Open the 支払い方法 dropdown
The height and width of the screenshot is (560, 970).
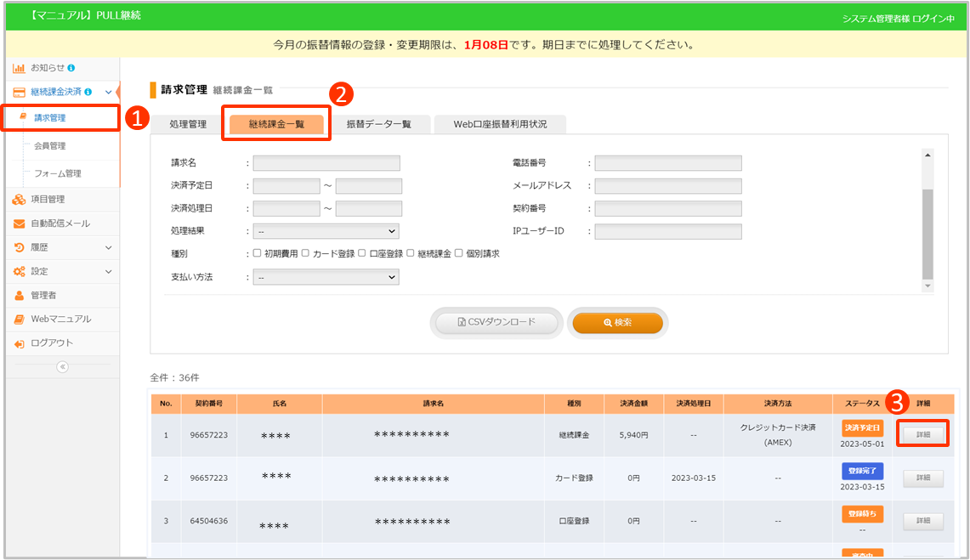point(326,277)
